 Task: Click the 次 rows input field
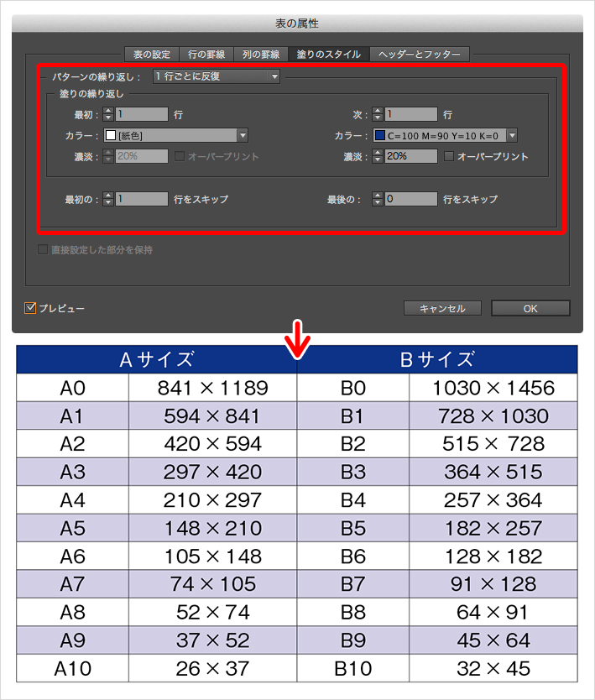(x=411, y=114)
